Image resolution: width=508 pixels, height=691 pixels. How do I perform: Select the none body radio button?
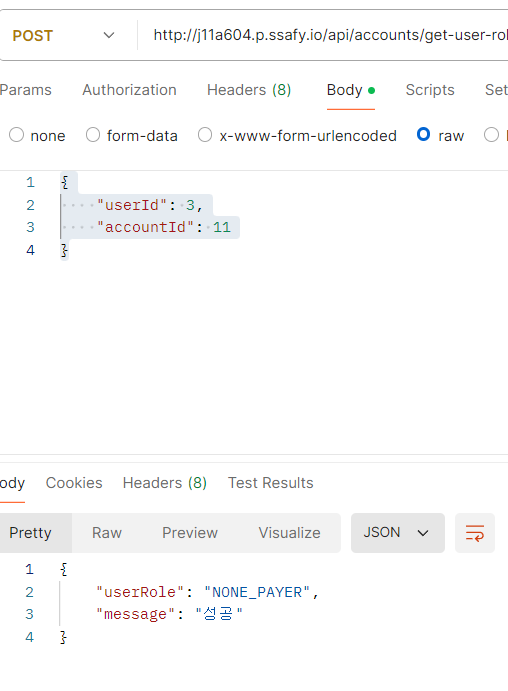point(16,135)
